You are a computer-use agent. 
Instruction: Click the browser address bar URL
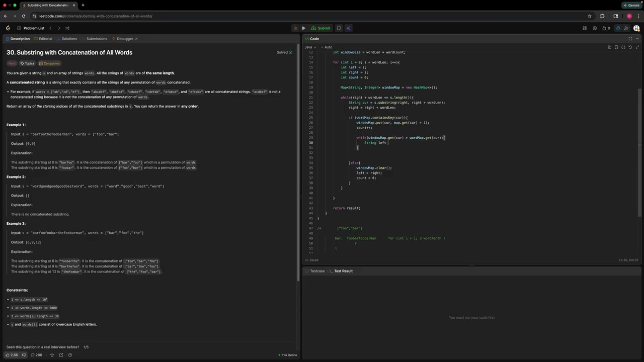point(96,16)
